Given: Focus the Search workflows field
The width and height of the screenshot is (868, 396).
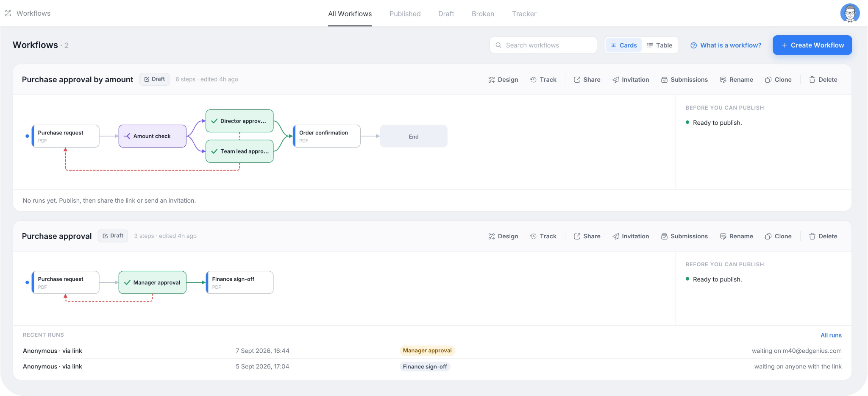Looking at the screenshot, I should coord(543,45).
